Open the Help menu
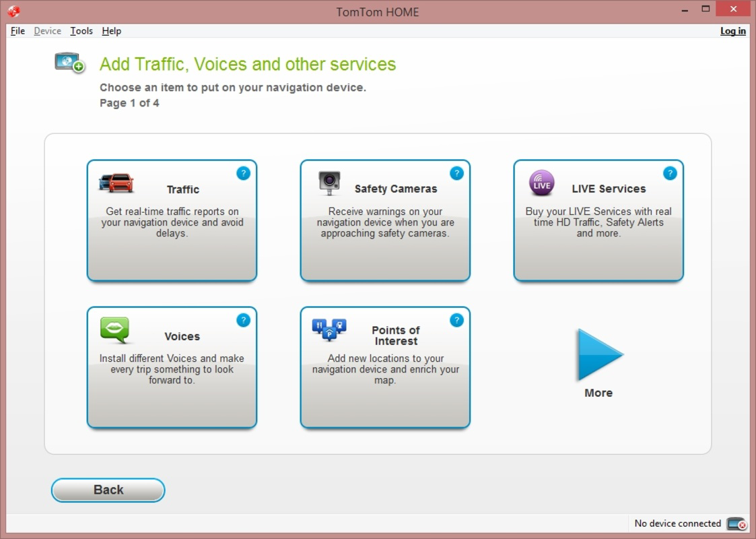Image resolution: width=756 pixels, height=539 pixels. point(111,31)
